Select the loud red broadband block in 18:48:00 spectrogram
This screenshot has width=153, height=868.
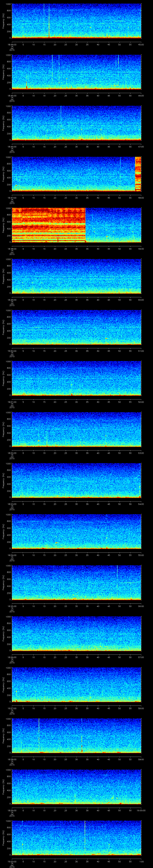tap(48, 225)
